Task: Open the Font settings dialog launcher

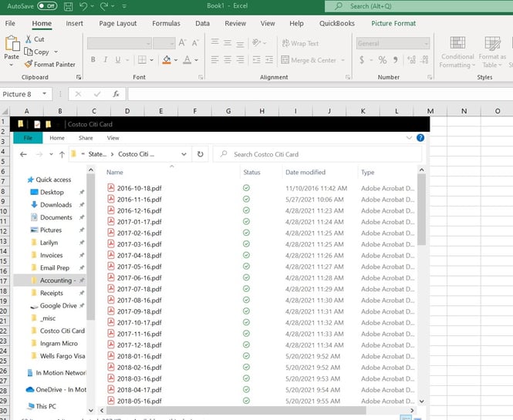Action: 201,77
